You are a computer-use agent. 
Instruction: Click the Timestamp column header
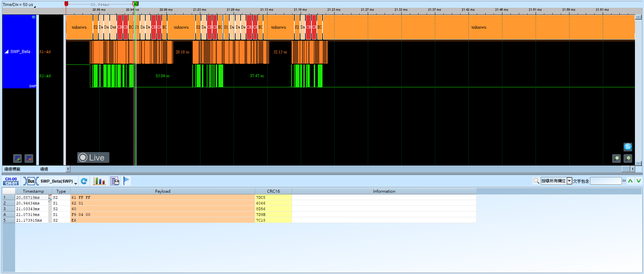[33, 191]
